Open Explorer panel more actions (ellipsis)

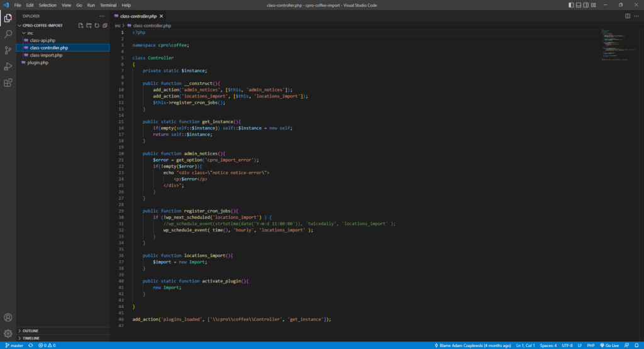tap(102, 16)
